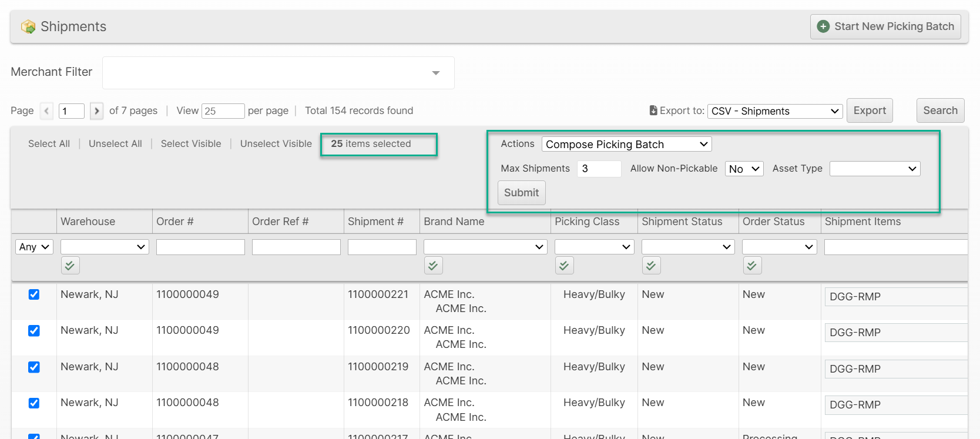
Task: Click the Shipments box icon in header
Action: [x=28, y=27]
